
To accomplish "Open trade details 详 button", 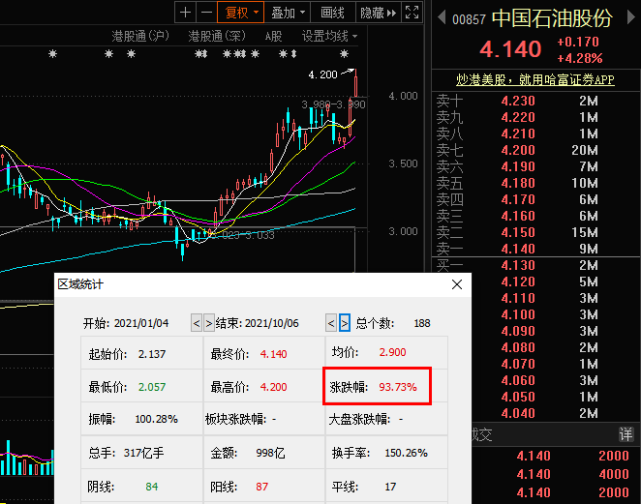I will [626, 434].
